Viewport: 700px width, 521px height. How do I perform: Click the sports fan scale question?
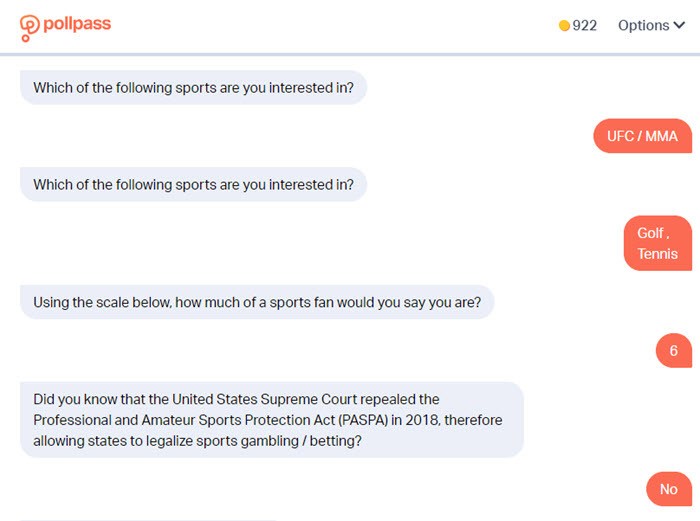(257, 302)
